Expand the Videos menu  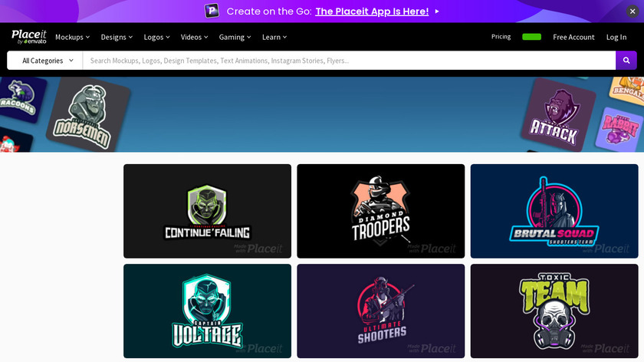194,37
